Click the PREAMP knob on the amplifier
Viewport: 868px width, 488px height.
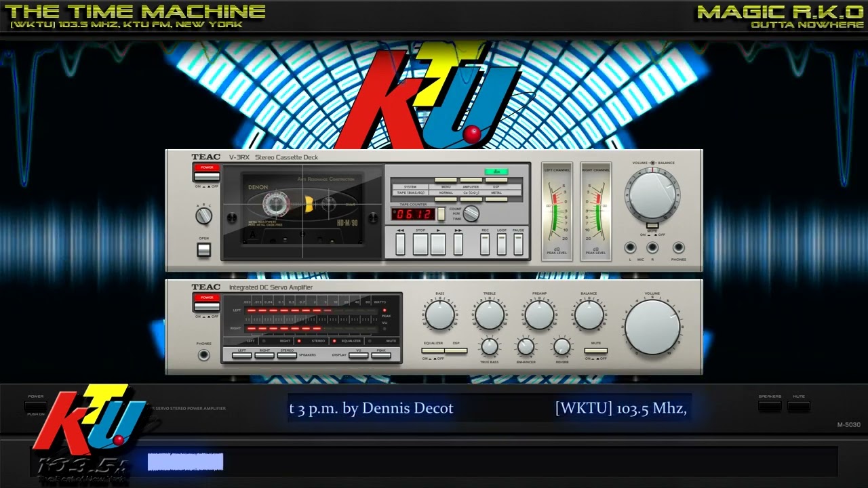[540, 315]
